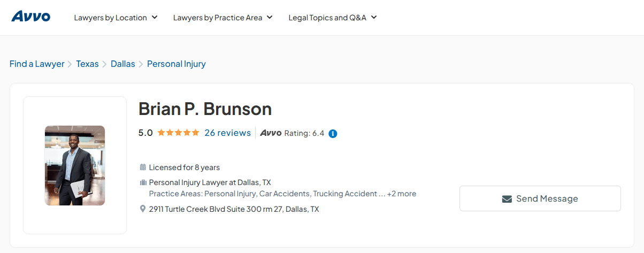
Task: Click Brian P. Brunson's profile photo
Action: pyautogui.click(x=75, y=165)
